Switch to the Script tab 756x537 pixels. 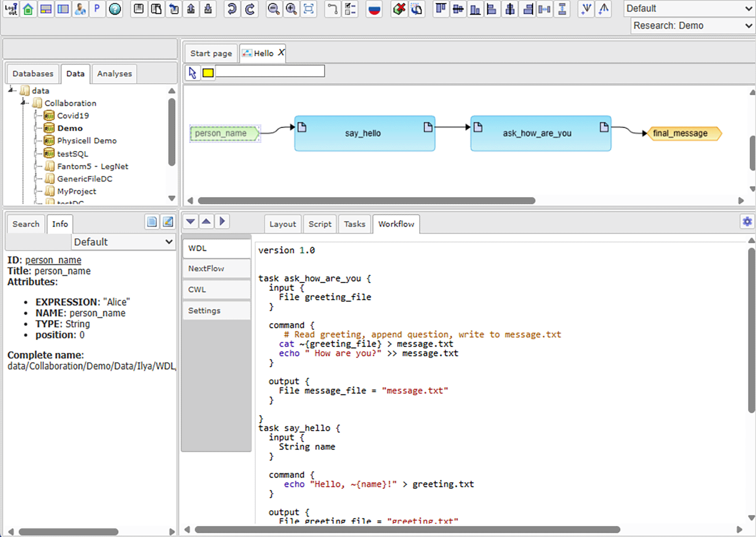pyautogui.click(x=319, y=224)
